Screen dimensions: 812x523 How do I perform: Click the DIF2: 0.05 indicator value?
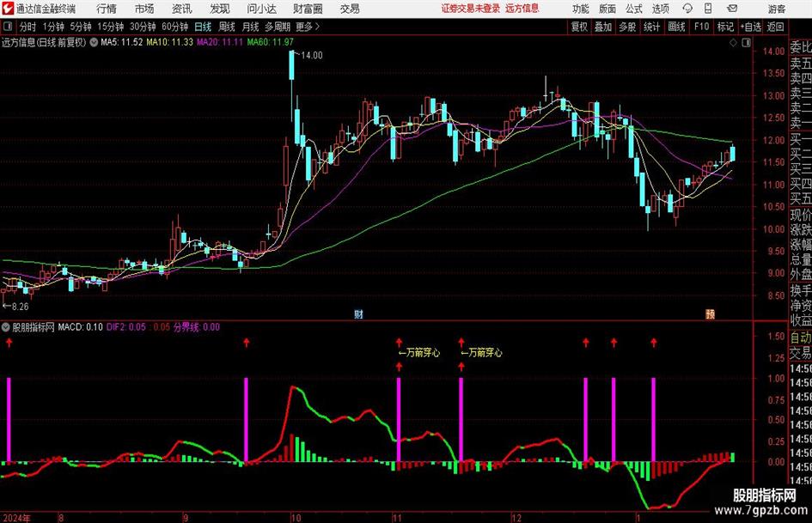coord(125,327)
